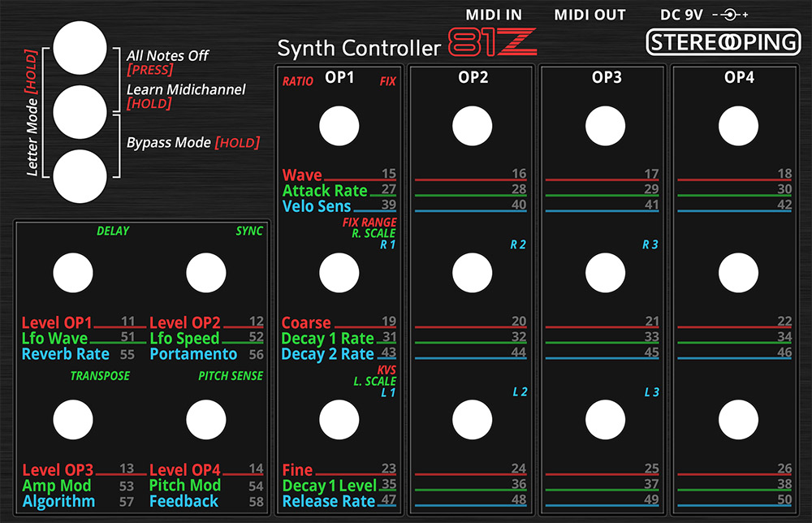This screenshot has width=812, height=523.
Task: Click the OP3 column header
Action: (607, 78)
